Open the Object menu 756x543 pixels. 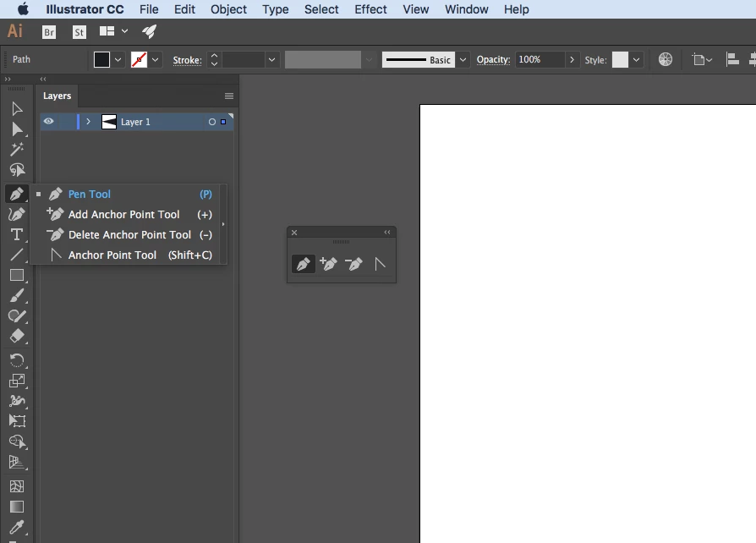(228, 9)
